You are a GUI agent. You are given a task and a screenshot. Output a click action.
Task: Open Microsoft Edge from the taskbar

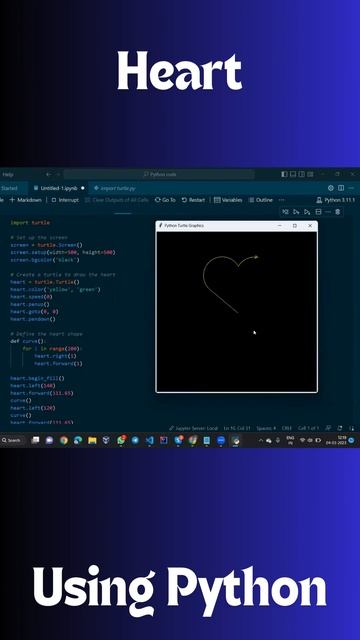[x=78, y=440]
